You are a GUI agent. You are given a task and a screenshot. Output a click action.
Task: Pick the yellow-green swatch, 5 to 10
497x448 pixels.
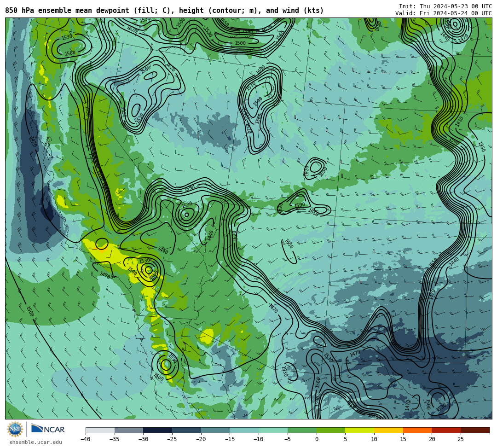(x=359, y=430)
